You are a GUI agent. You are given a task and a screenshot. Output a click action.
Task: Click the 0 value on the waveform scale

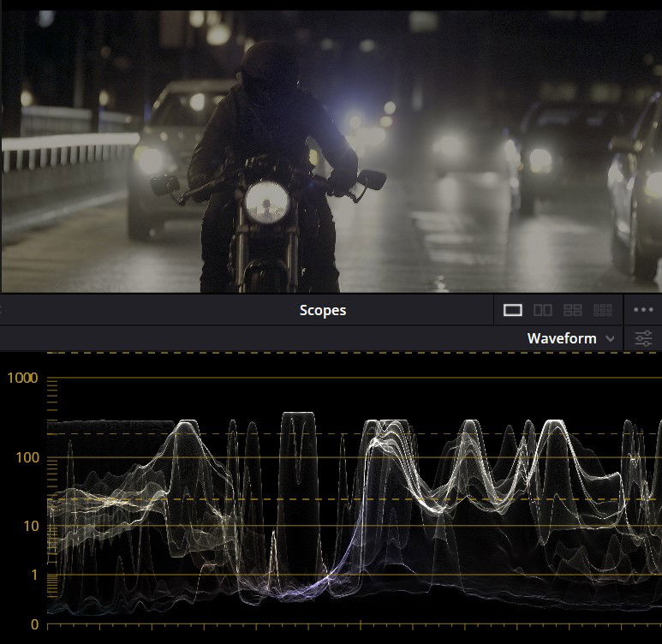35,624
